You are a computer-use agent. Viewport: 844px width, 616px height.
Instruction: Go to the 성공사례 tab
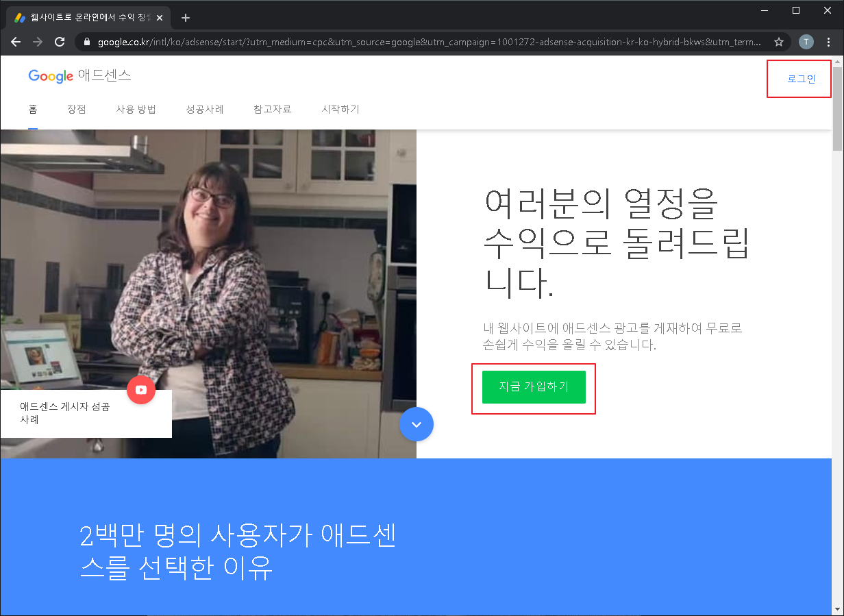click(x=205, y=110)
